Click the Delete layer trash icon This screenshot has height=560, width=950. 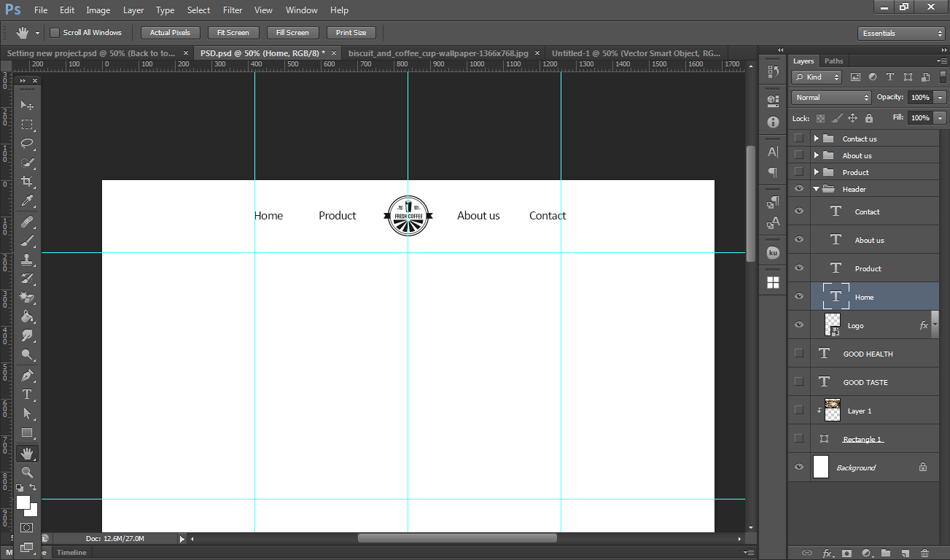(x=924, y=553)
